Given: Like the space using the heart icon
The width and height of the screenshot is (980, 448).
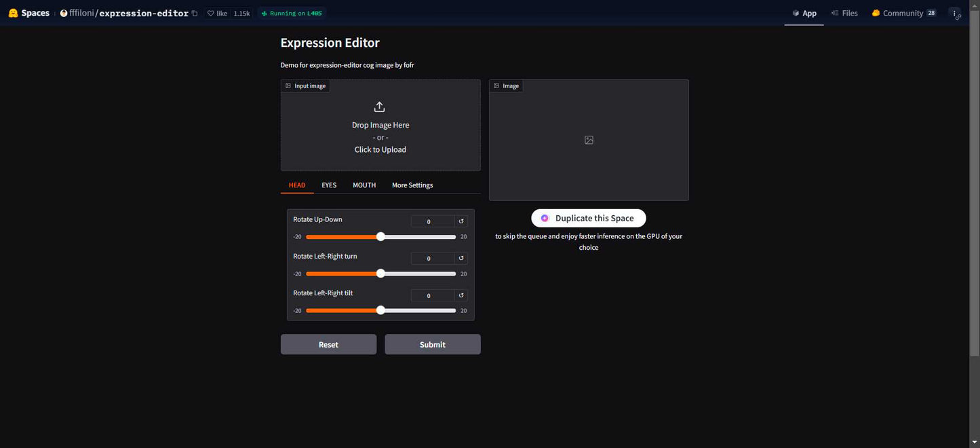Looking at the screenshot, I should coord(211,14).
